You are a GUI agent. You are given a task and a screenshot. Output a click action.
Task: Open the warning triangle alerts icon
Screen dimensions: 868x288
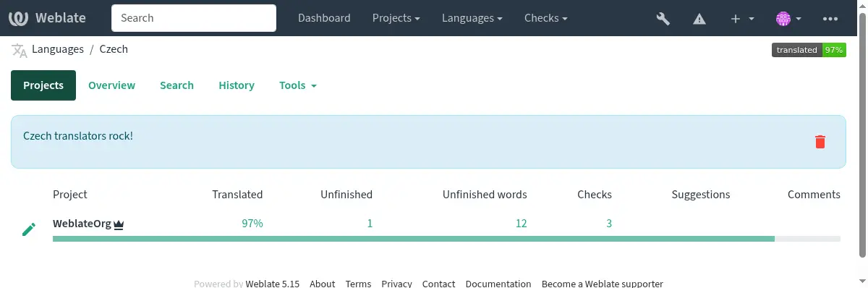click(x=699, y=19)
